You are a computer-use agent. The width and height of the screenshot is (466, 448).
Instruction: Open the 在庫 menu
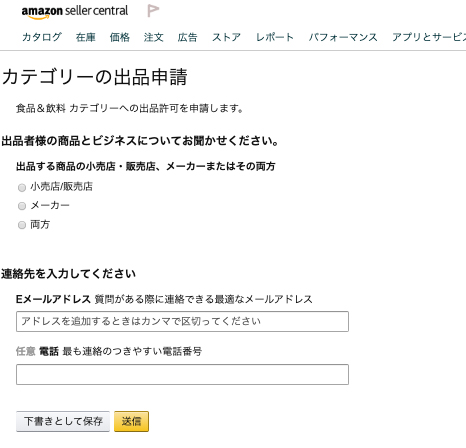pyautogui.click(x=86, y=37)
